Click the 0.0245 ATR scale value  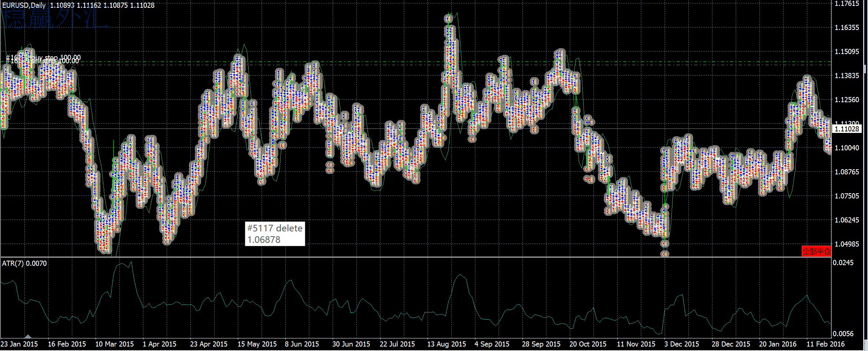[843, 263]
